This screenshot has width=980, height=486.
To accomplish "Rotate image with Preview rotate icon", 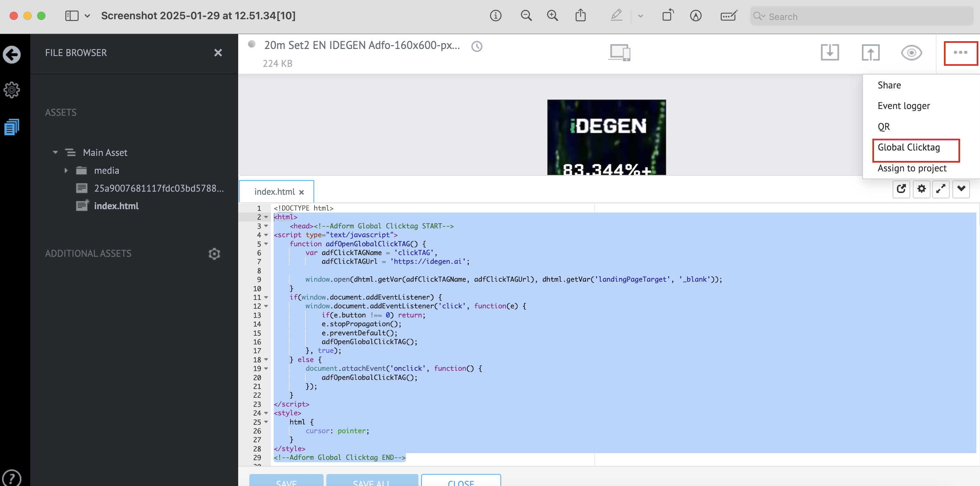I will click(x=668, y=15).
